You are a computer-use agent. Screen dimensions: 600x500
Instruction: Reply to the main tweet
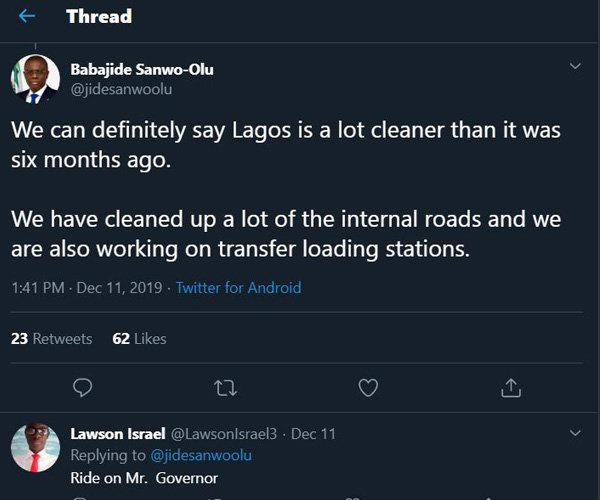pyautogui.click(x=84, y=386)
